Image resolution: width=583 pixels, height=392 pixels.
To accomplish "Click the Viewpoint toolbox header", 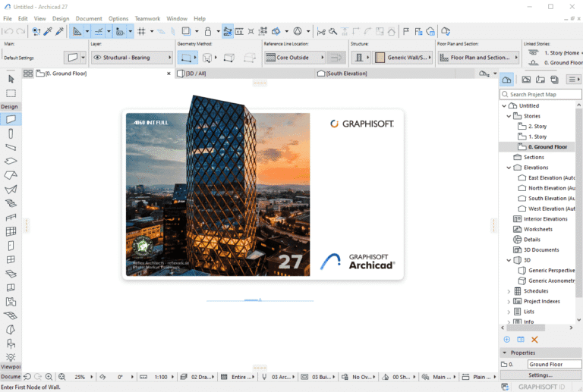I will (11, 367).
